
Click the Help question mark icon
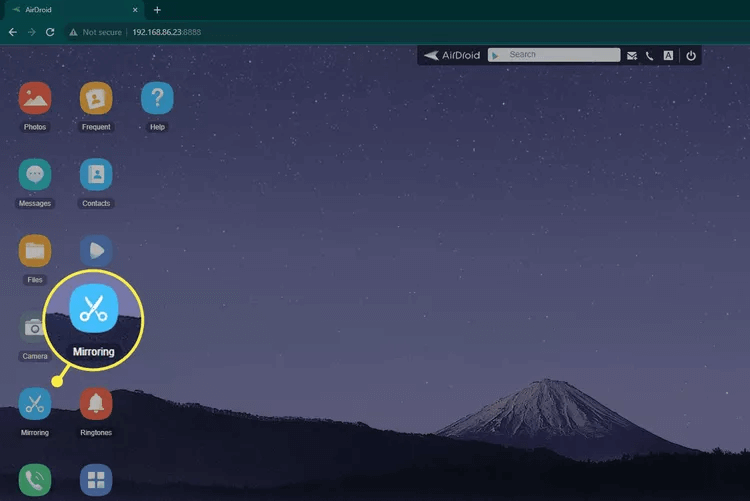pos(157,99)
